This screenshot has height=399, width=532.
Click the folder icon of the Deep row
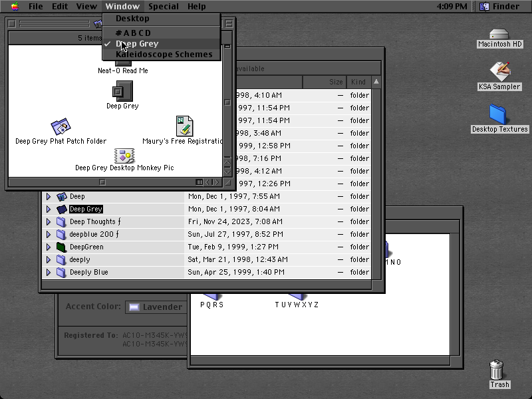coord(61,196)
